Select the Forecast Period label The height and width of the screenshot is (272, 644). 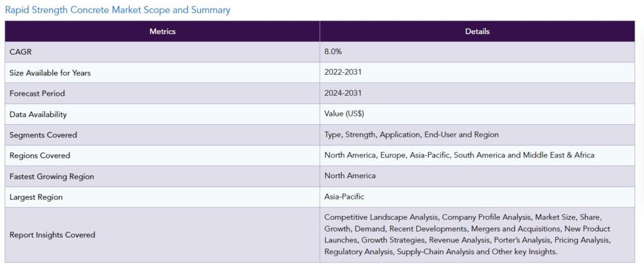coord(37,94)
